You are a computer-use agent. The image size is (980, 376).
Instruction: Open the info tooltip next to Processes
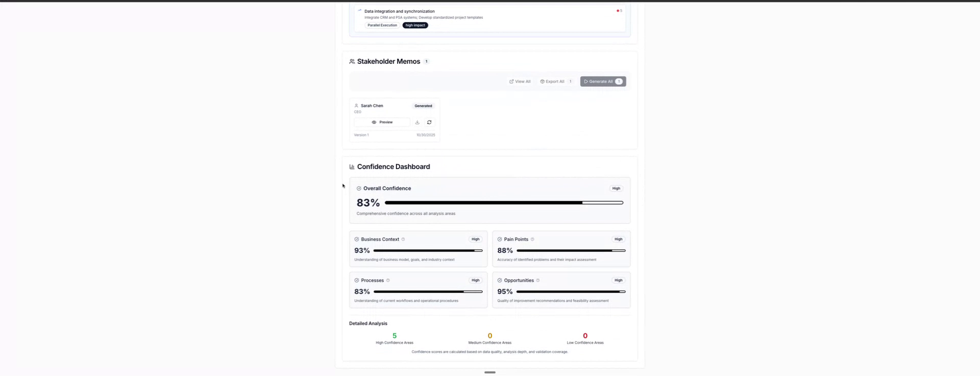pyautogui.click(x=388, y=280)
